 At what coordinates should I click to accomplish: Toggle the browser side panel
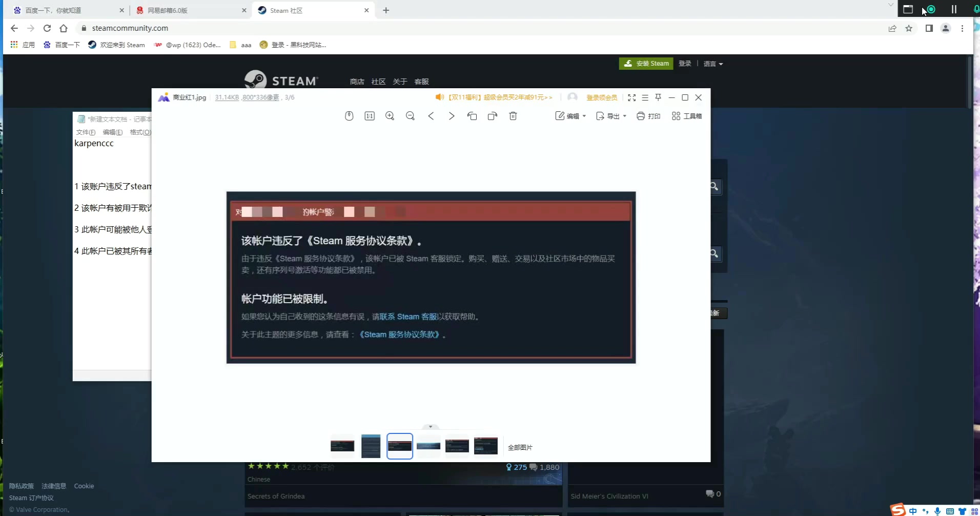tap(929, 28)
